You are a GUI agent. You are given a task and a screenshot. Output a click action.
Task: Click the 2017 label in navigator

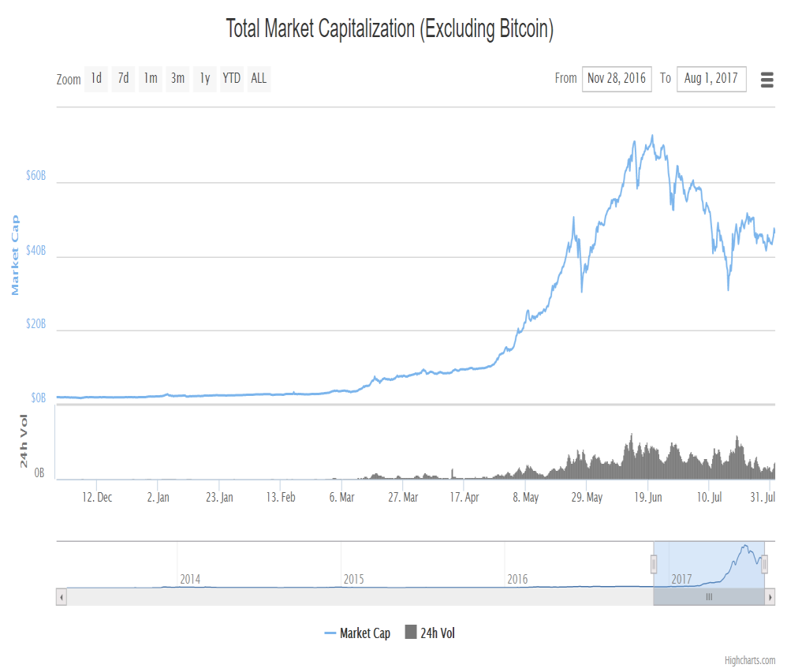tap(681, 579)
